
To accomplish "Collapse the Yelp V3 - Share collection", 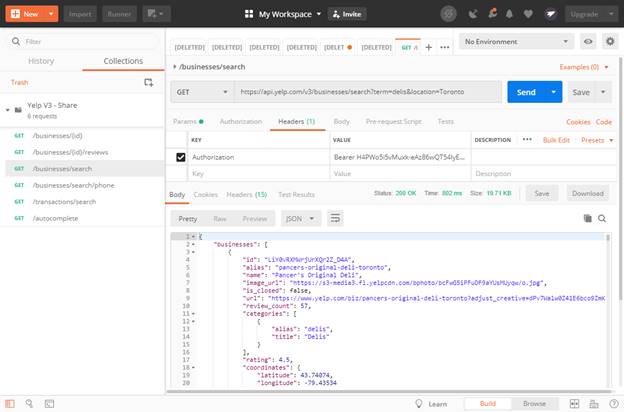I will (8, 109).
